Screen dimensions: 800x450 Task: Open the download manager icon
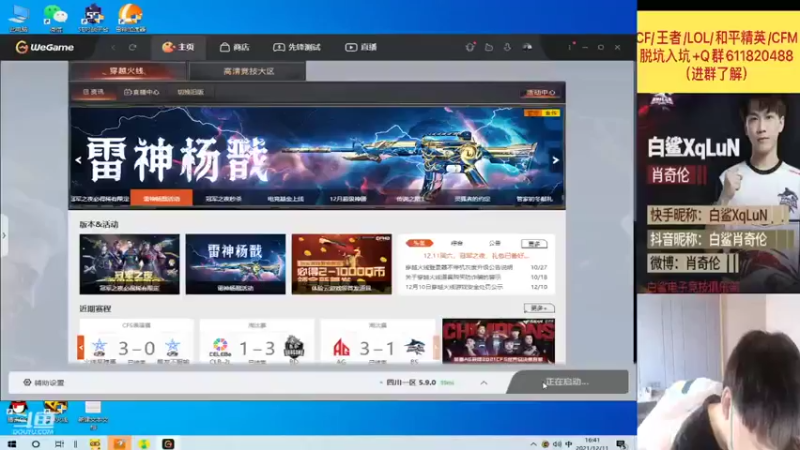click(x=507, y=47)
